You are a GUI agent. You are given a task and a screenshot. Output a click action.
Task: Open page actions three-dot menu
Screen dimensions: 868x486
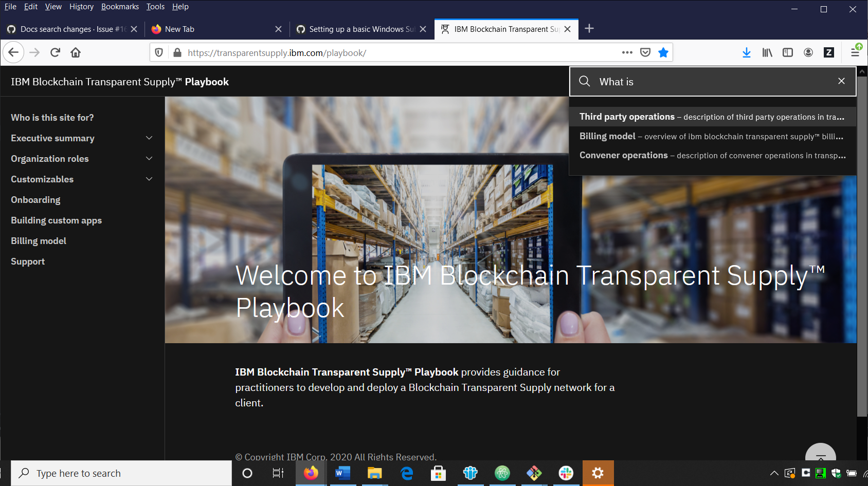tap(627, 52)
